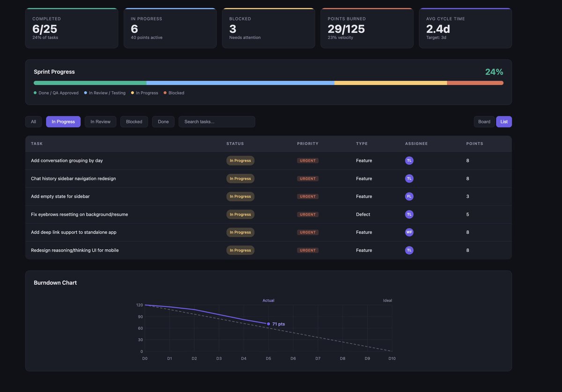Viewport: 562px width, 392px height.
Task: Select the In Review filter tab
Action: [100, 122]
